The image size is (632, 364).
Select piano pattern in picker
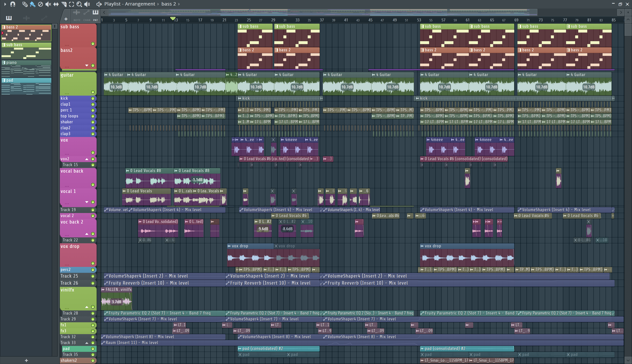tap(26, 68)
